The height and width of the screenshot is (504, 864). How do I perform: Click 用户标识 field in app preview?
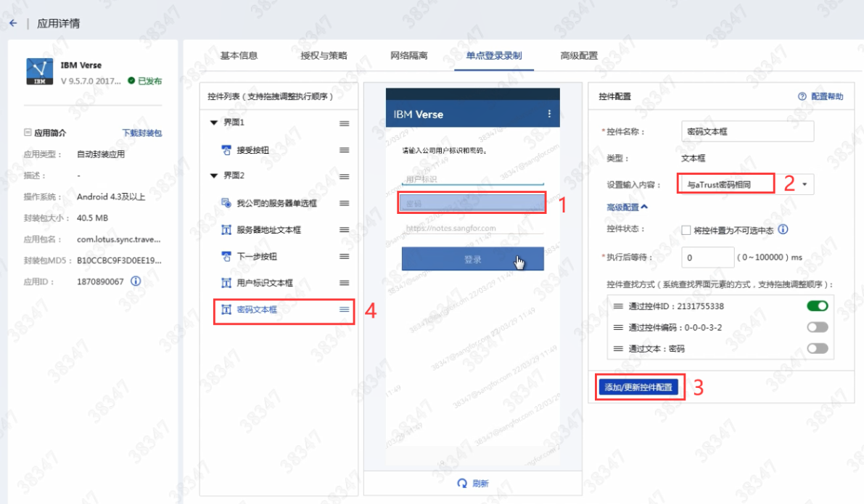pos(473,178)
